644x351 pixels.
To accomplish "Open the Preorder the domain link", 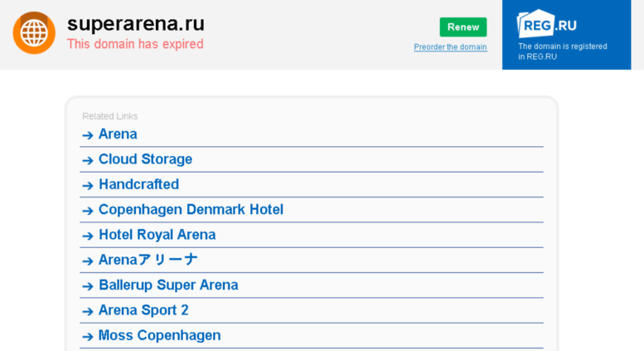I will click(x=450, y=46).
